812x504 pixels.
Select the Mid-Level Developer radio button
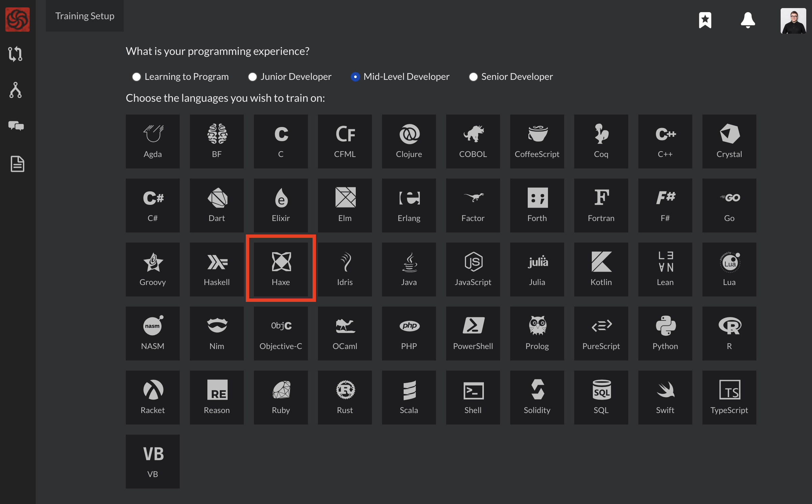coord(354,76)
